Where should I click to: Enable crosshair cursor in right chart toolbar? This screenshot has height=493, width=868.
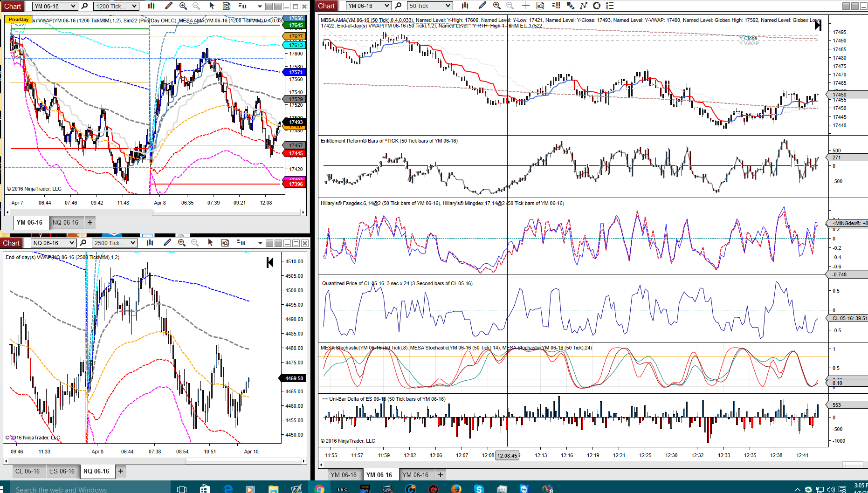pyautogui.click(x=525, y=6)
